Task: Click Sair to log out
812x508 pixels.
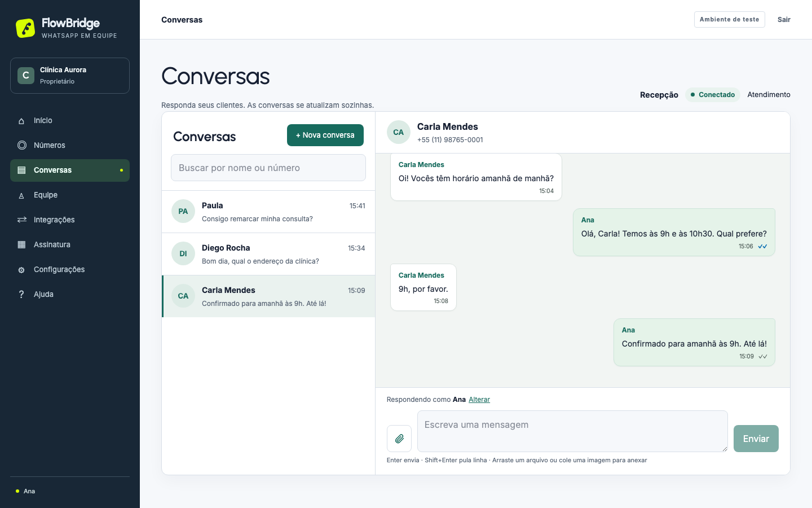Action: pos(784,19)
